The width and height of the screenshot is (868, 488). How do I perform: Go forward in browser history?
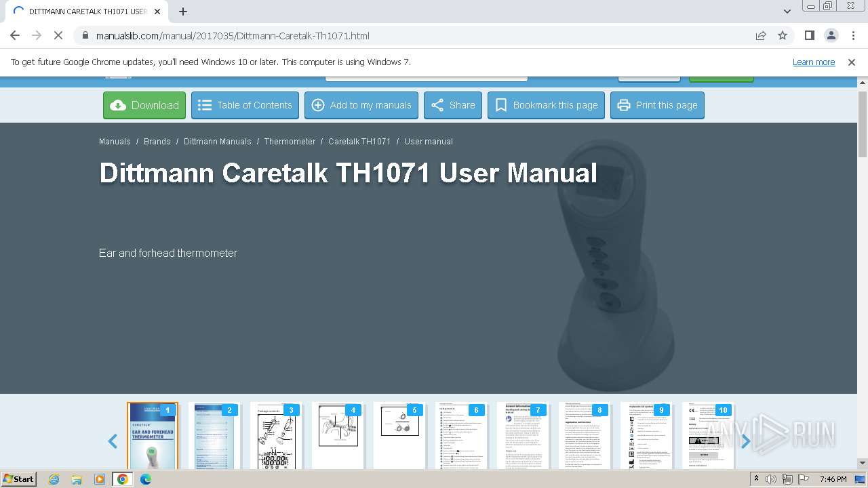pos(37,35)
